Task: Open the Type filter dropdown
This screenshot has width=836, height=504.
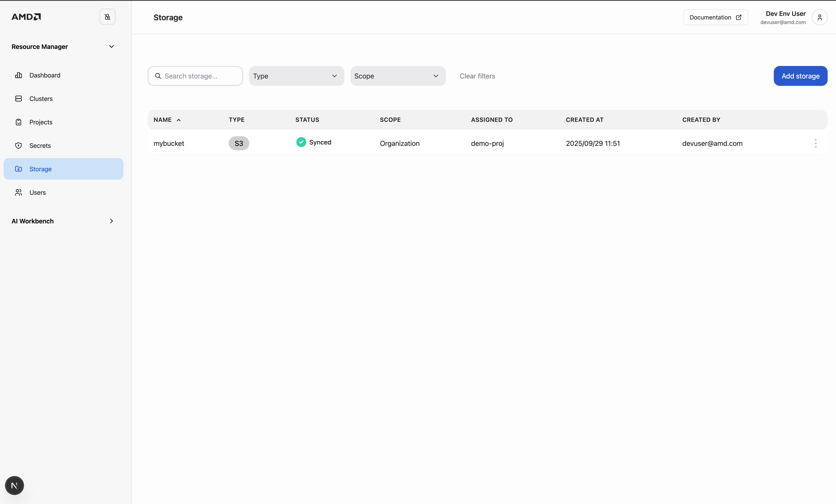Action: coord(296,76)
